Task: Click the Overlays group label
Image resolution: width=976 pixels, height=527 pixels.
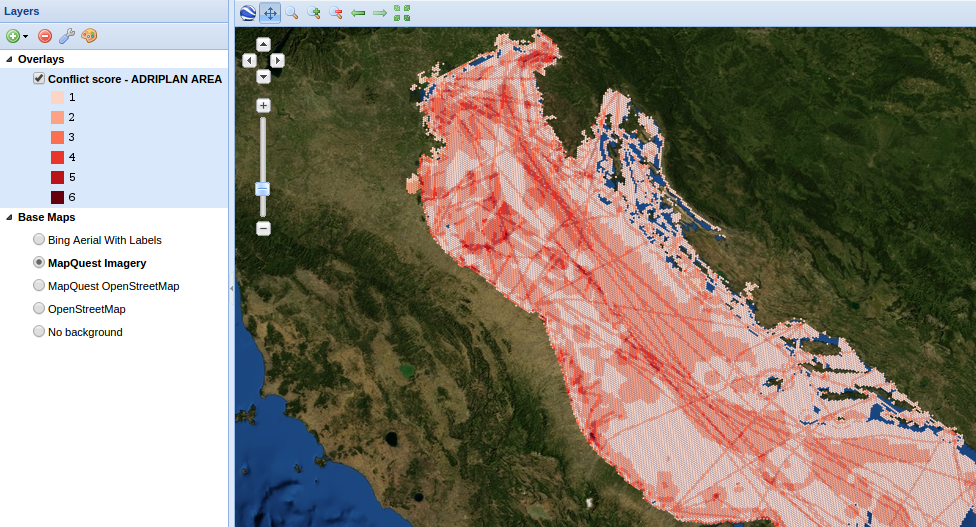Action: tap(41, 59)
